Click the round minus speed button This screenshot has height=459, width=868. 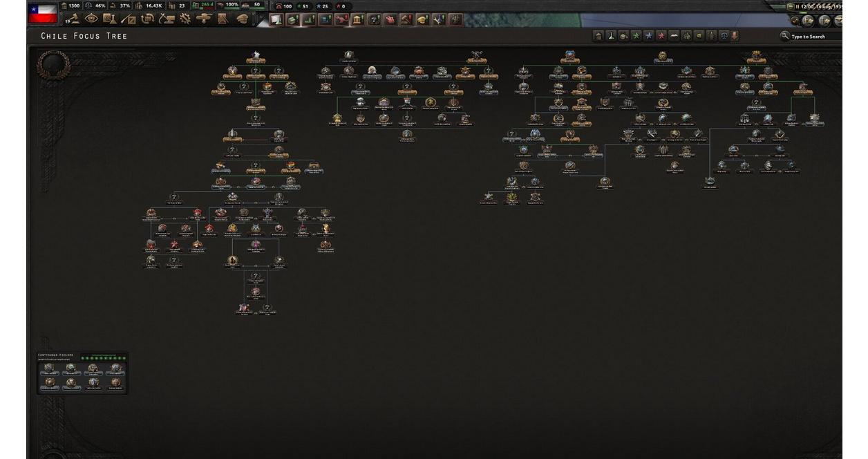click(x=790, y=7)
